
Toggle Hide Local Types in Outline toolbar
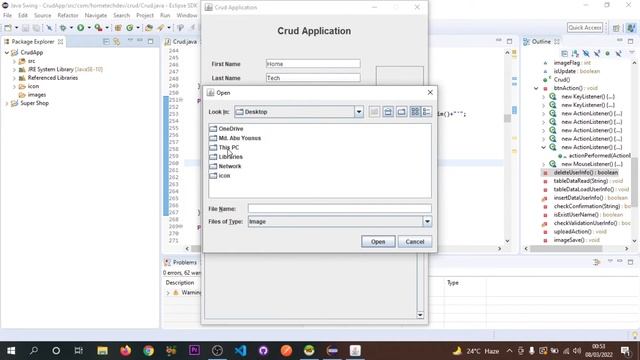tap(618, 53)
